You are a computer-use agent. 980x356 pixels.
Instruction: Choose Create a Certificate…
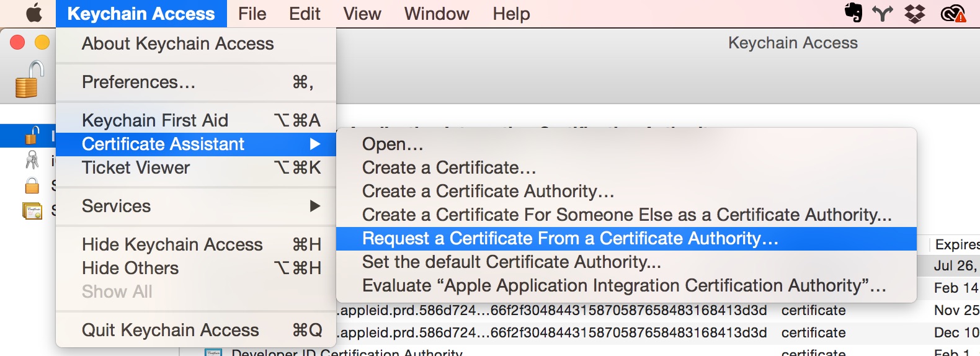[626, 167]
